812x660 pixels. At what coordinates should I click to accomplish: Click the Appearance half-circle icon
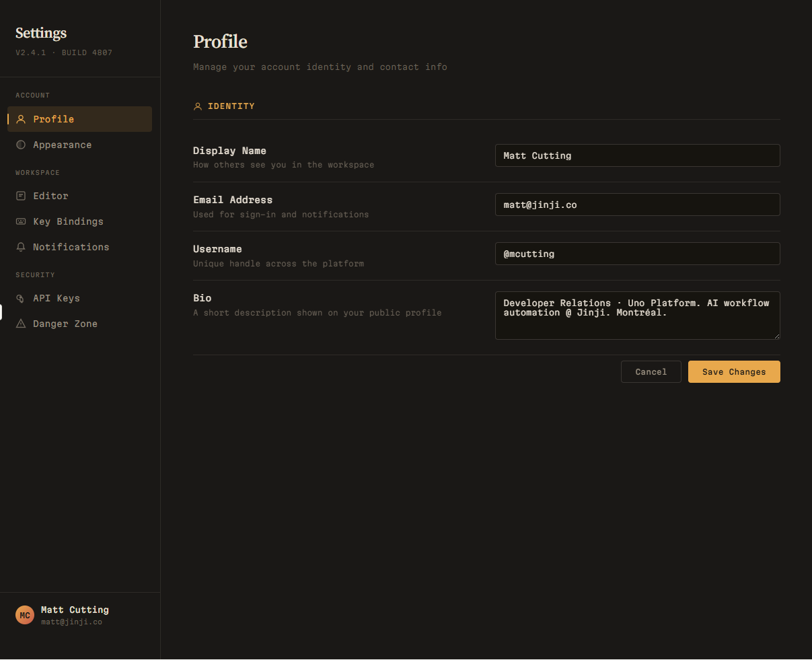tap(21, 145)
